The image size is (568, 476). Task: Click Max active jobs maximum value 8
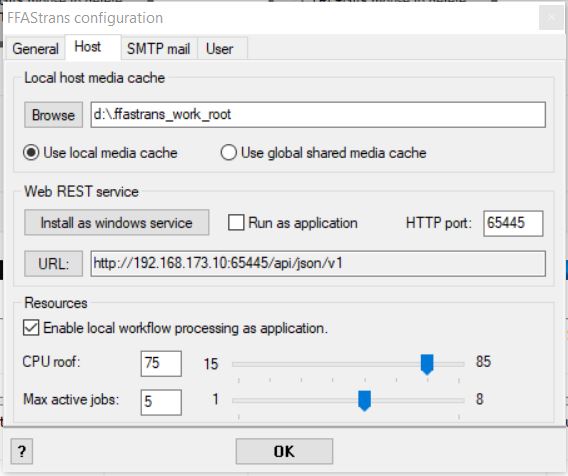coord(480,399)
